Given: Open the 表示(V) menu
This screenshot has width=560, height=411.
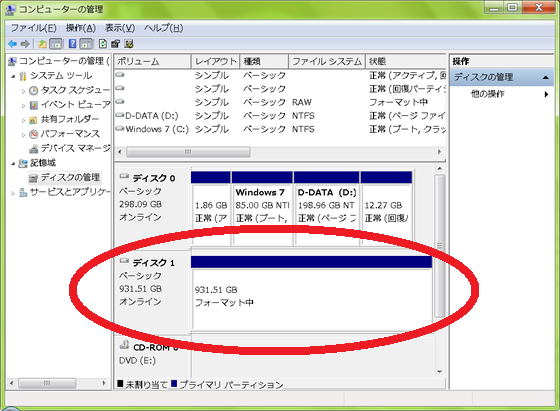Looking at the screenshot, I should 120,28.
